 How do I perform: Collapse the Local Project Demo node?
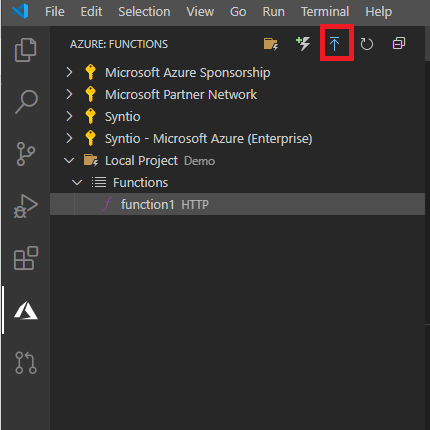(x=69, y=161)
